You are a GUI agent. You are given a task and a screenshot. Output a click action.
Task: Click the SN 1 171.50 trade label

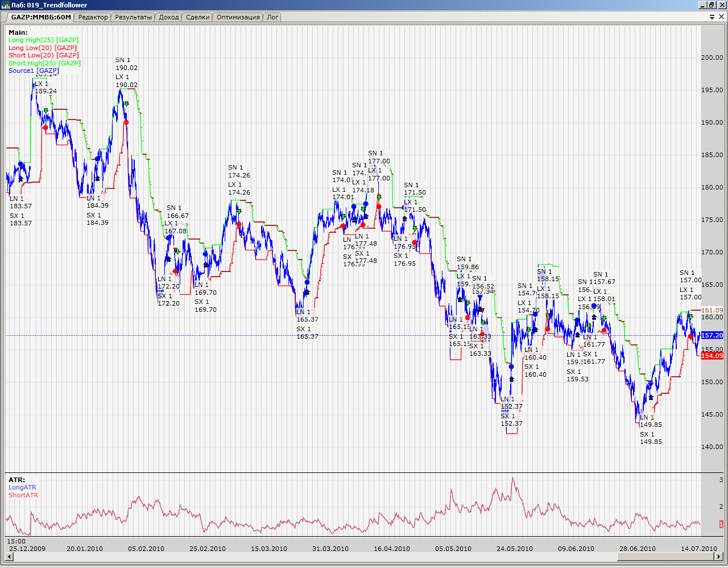click(415, 189)
